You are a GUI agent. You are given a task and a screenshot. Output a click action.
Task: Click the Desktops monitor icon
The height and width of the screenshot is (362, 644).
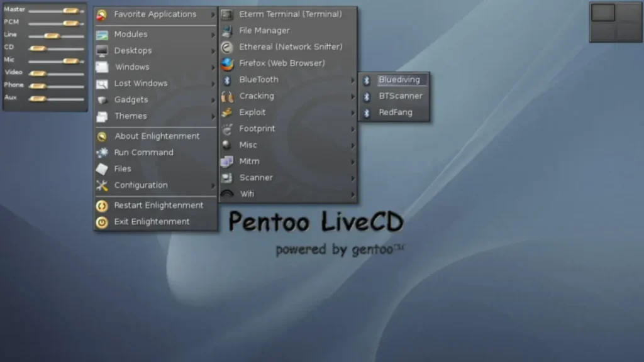[x=102, y=51]
